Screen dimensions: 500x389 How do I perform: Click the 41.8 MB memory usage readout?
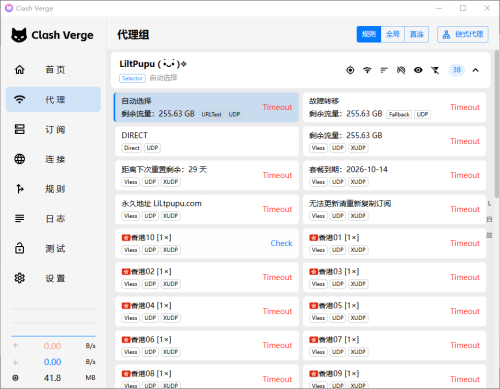point(53,378)
